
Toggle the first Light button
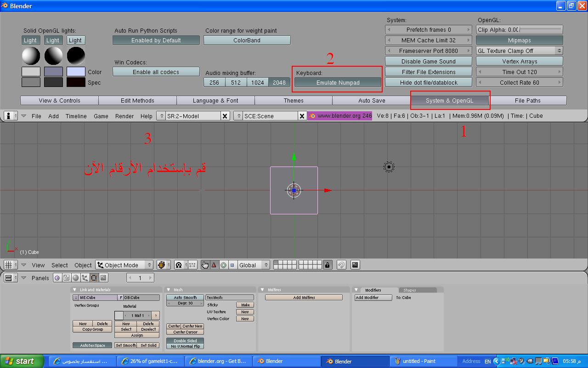click(x=30, y=40)
